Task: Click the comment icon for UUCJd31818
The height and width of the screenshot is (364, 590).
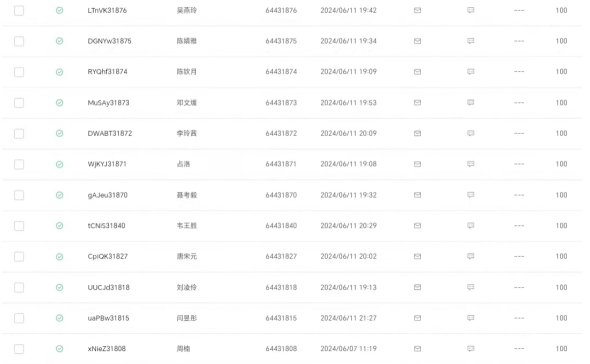Action: [470, 287]
